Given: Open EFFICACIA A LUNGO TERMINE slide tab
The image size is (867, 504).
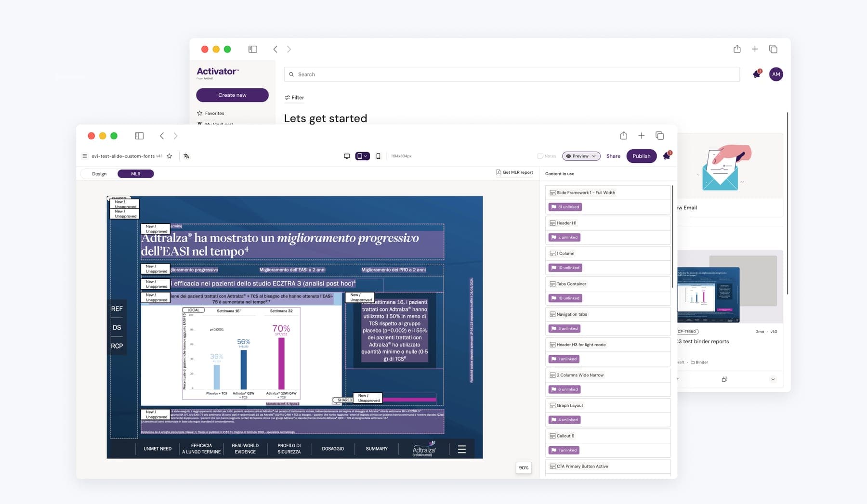Looking at the screenshot, I should pyautogui.click(x=201, y=449).
